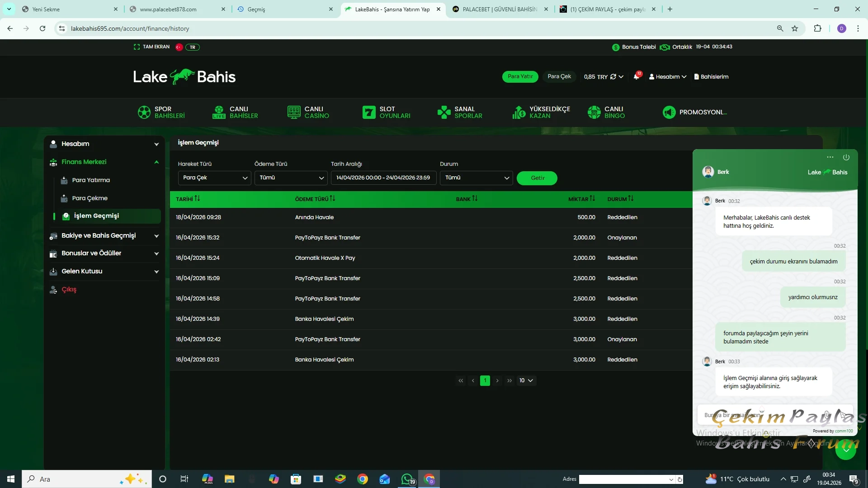Click the Slot Oyunları seven icon
868x488 pixels.
coord(369,112)
